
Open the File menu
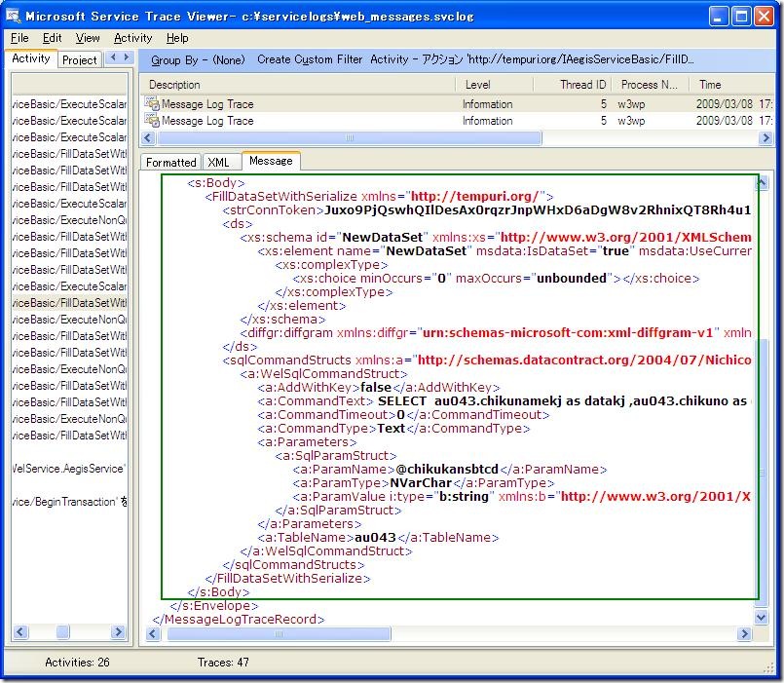click(x=19, y=38)
